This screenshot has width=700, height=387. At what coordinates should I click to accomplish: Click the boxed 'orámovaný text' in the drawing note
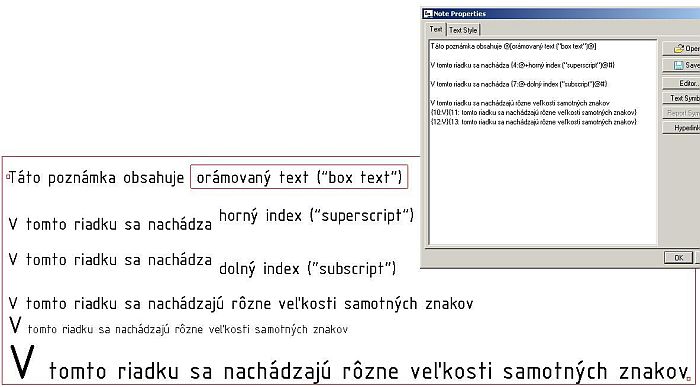tap(299, 177)
